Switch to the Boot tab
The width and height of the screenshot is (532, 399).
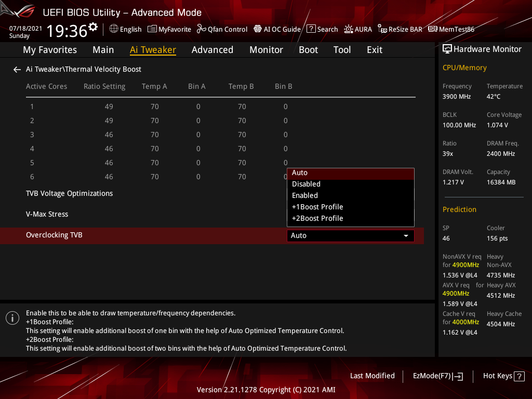click(308, 49)
